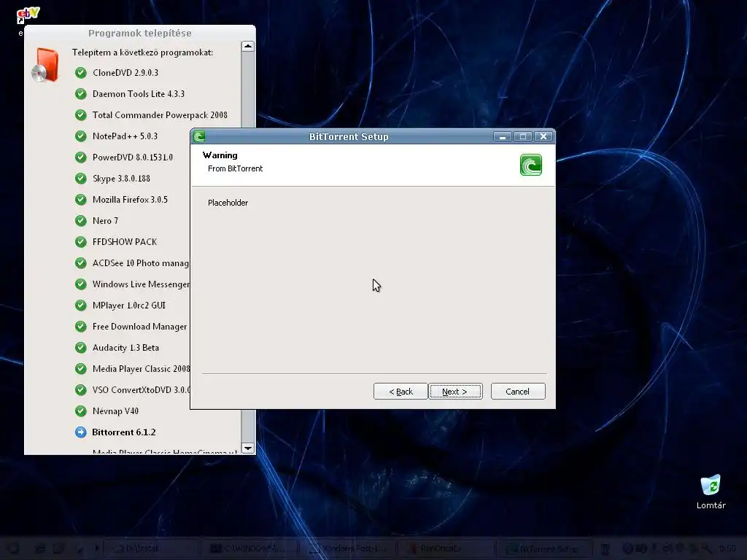Click the BitTorrent Setup title bar icon
Screen dimensions: 747x560
(199, 136)
